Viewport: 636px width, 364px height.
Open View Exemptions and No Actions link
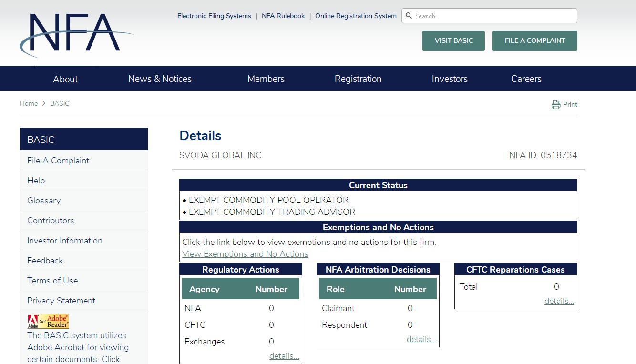click(245, 254)
